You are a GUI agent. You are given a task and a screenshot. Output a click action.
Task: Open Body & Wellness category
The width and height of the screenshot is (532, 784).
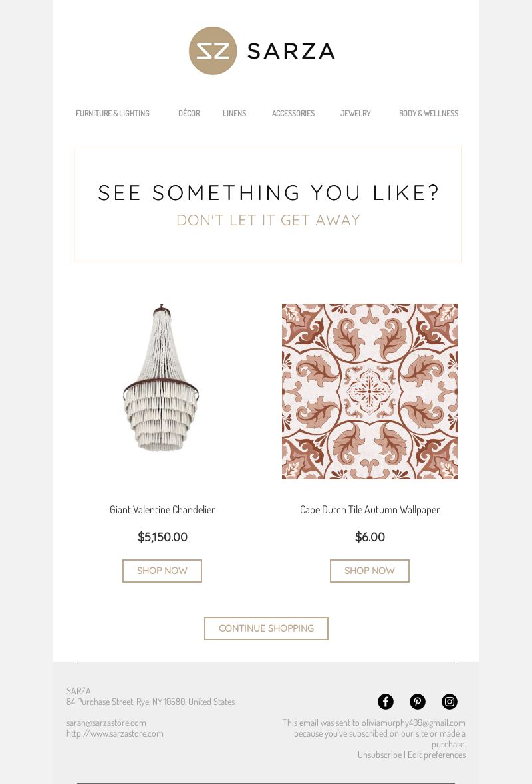click(428, 114)
